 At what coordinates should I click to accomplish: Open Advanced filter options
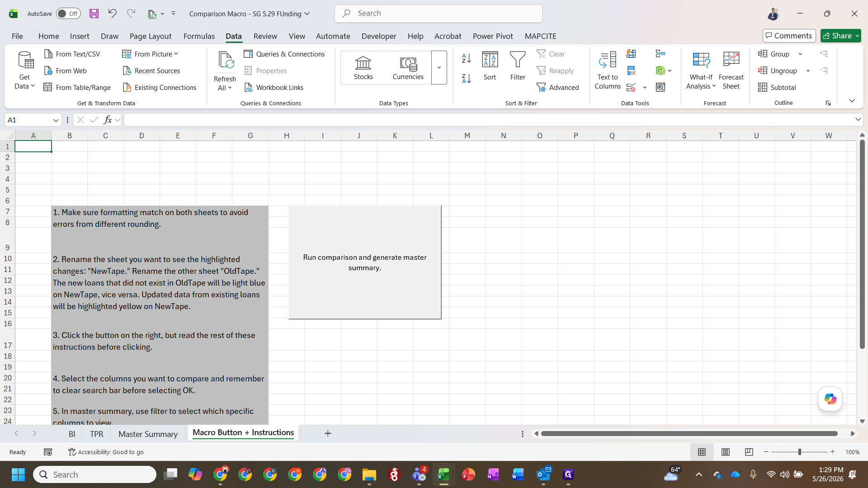558,87
